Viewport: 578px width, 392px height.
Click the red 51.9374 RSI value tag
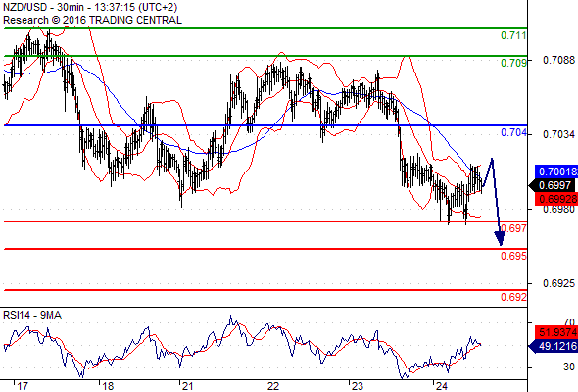[x=556, y=332]
